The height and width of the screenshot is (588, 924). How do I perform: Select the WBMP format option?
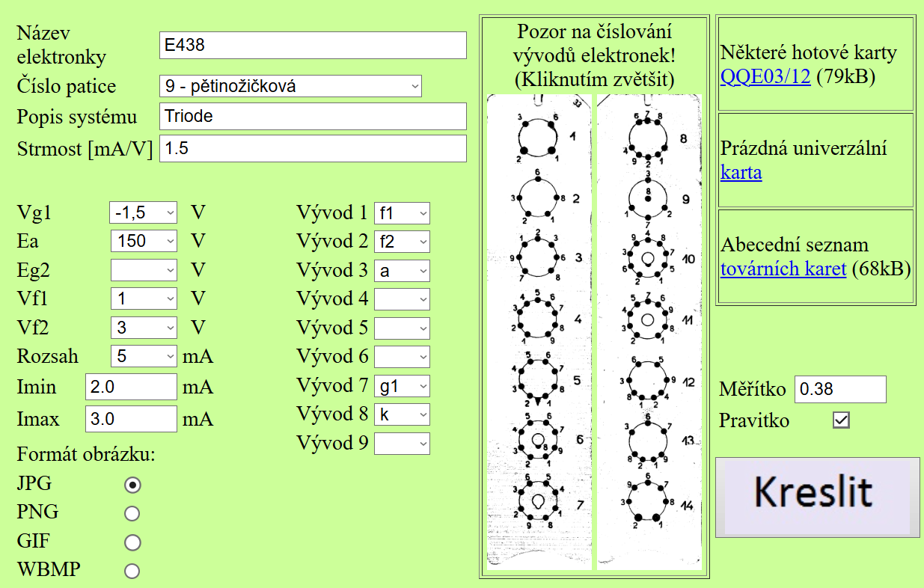point(132,571)
